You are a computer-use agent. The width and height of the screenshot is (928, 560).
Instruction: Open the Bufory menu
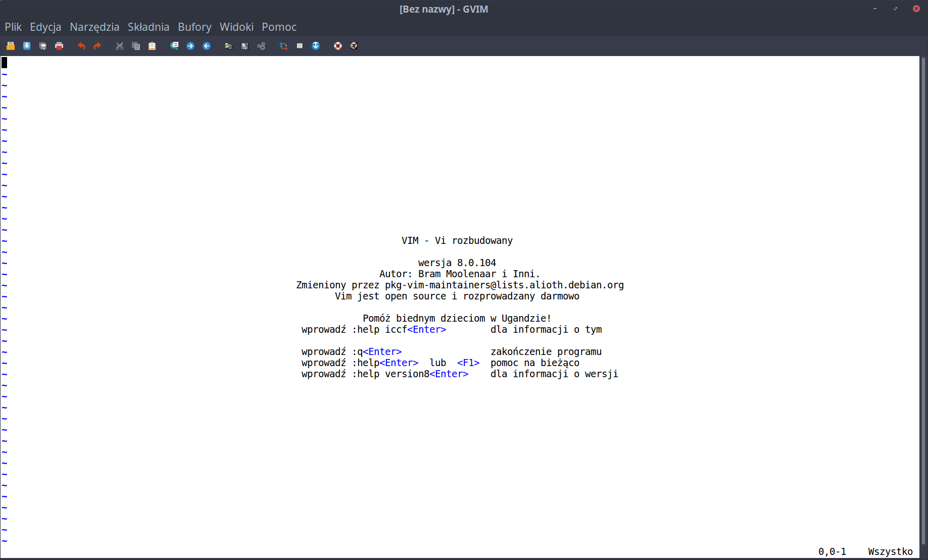pyautogui.click(x=194, y=27)
